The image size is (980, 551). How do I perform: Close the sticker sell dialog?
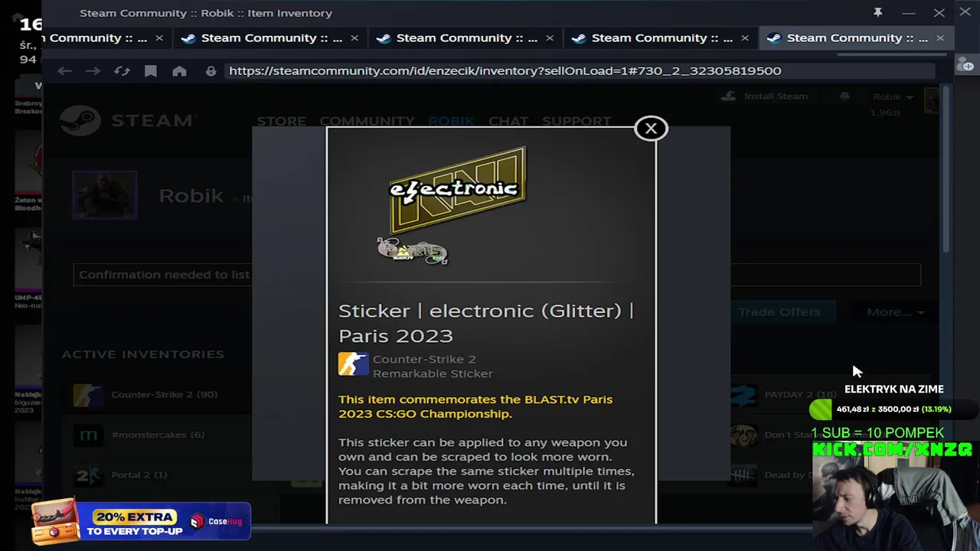click(x=651, y=129)
